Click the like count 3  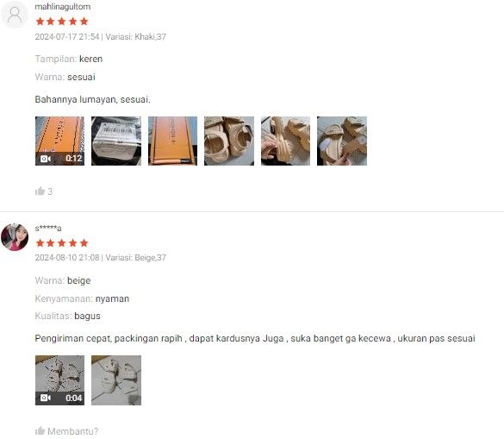(x=50, y=191)
